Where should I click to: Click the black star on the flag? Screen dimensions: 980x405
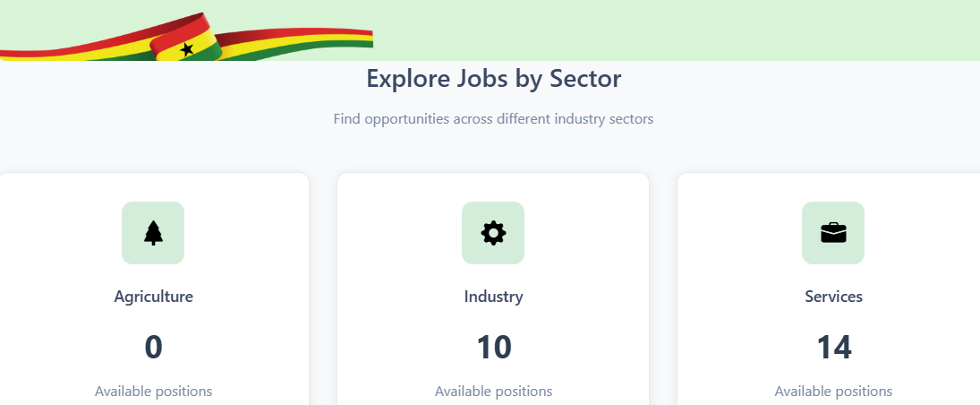[187, 49]
